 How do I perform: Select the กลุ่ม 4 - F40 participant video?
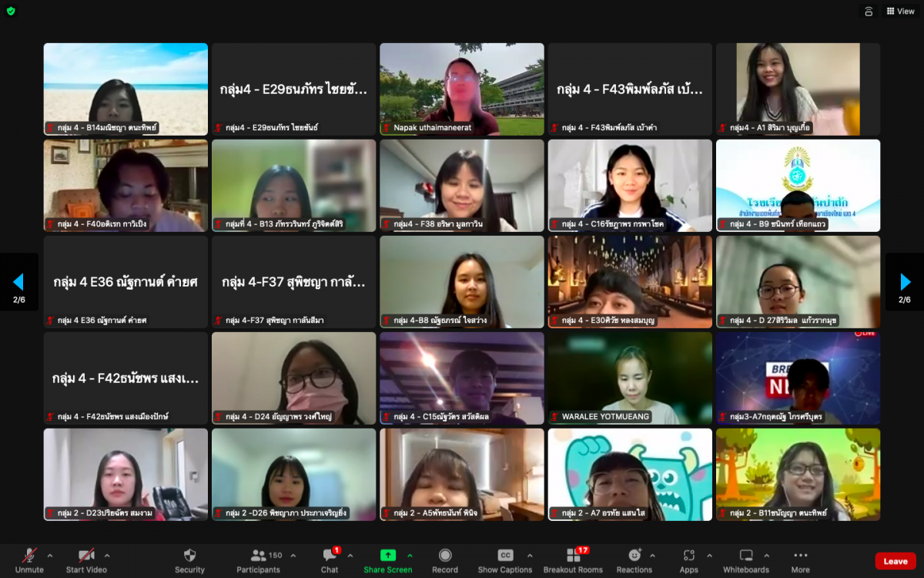point(126,186)
